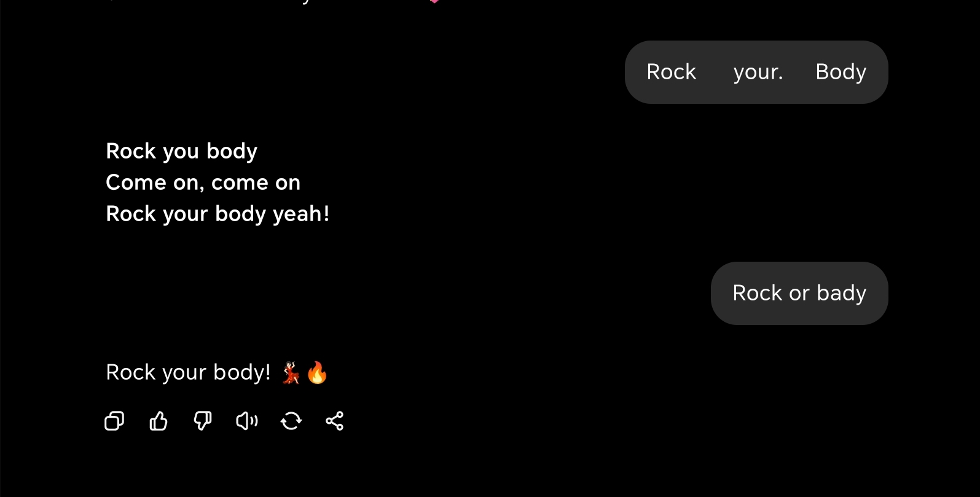
Task: Click the 'Rock your body!' reply text
Action: click(x=188, y=372)
